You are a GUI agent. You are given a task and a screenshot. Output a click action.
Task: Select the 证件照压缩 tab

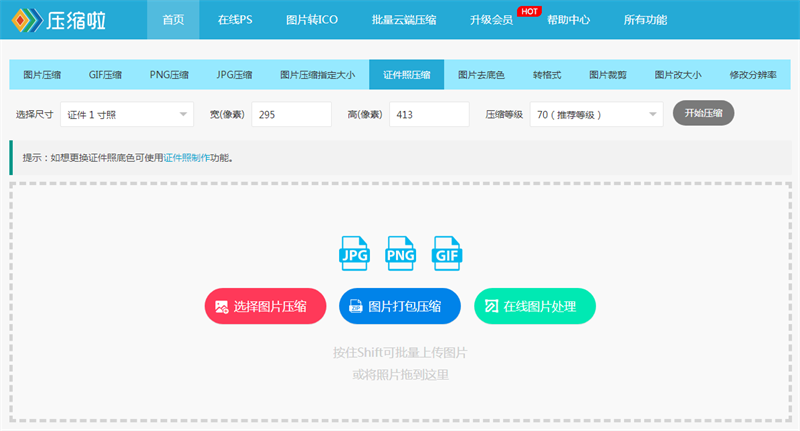[x=407, y=74]
